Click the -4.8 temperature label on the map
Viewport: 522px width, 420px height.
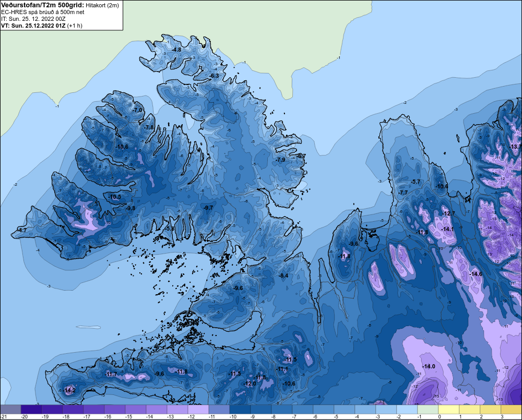176,50
